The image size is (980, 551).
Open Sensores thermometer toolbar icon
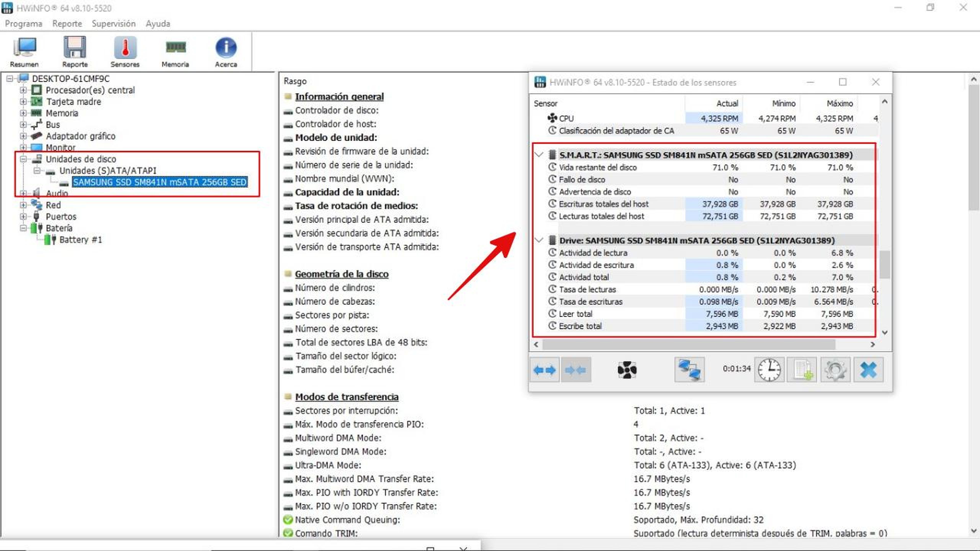125,52
